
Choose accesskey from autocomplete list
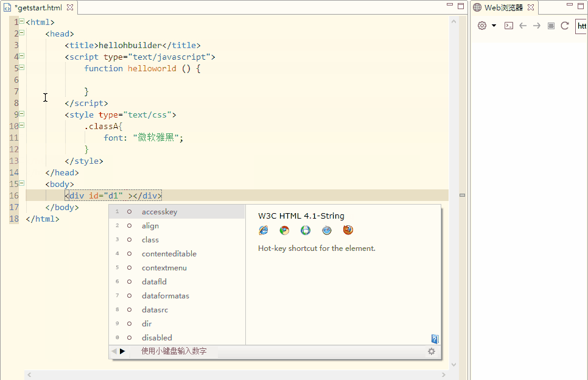177,211
